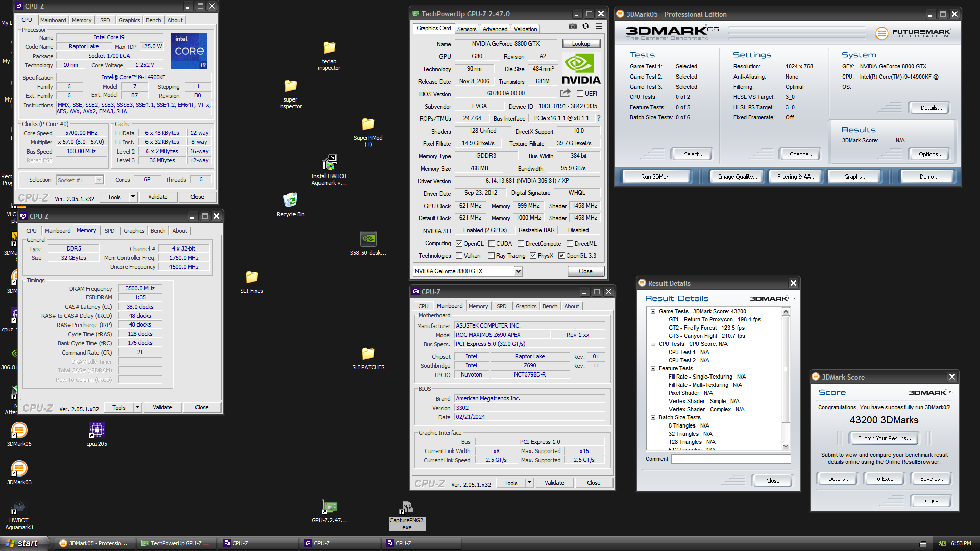Click the Intel Core i9 logo in CPU-Z
Viewport: 980px width, 551px height.
189,51
